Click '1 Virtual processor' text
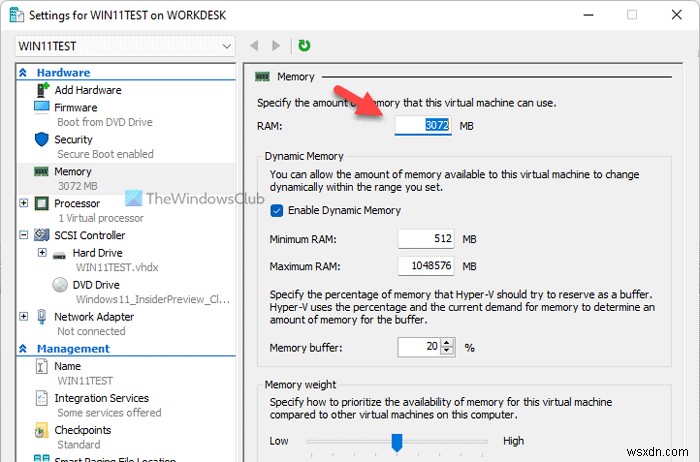The image size is (700, 462). click(x=101, y=218)
